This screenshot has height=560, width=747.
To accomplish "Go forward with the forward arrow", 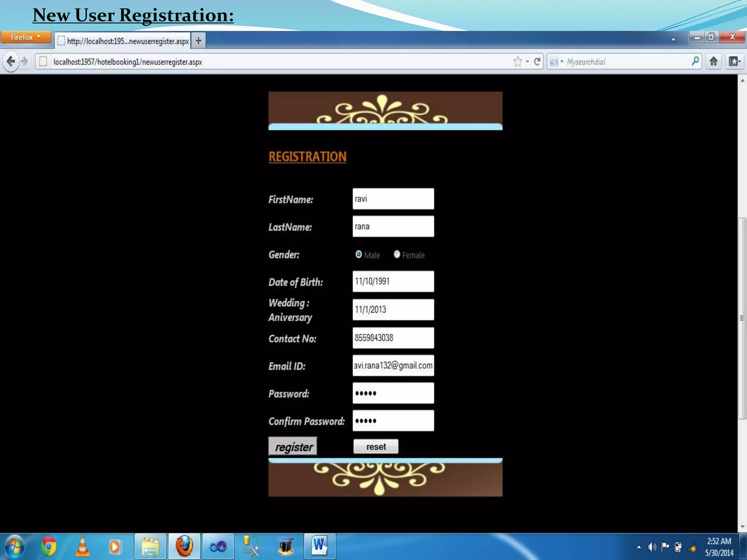I will pyautogui.click(x=24, y=61).
